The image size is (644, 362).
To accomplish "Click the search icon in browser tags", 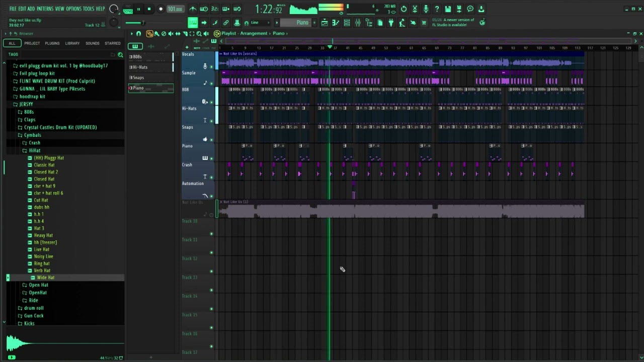I will 120,54.
